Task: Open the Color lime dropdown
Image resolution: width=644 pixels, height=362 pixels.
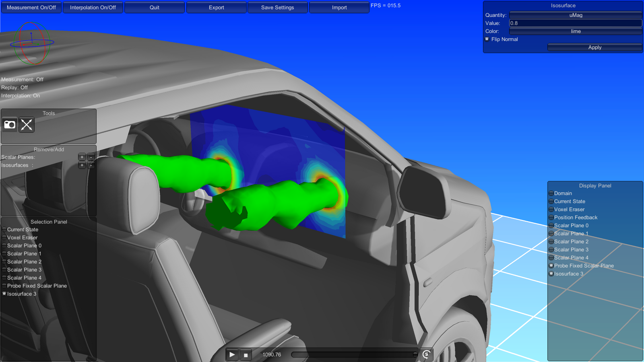Action: tap(576, 31)
